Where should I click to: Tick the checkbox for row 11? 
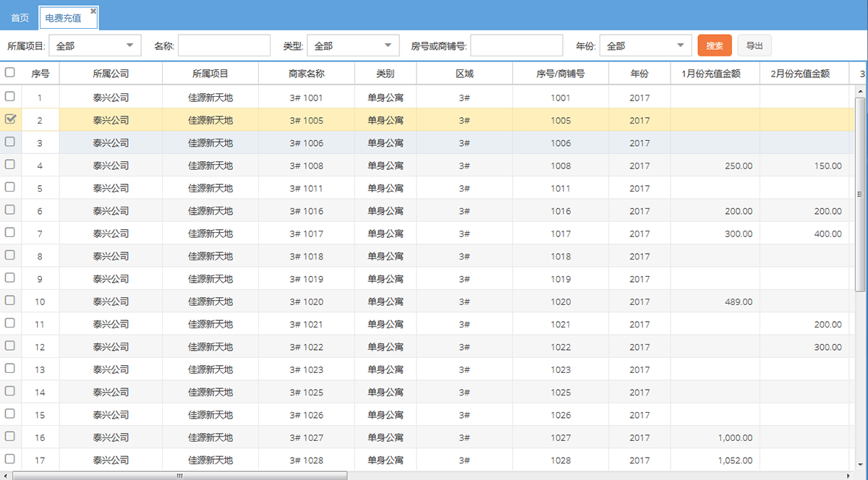(x=10, y=323)
